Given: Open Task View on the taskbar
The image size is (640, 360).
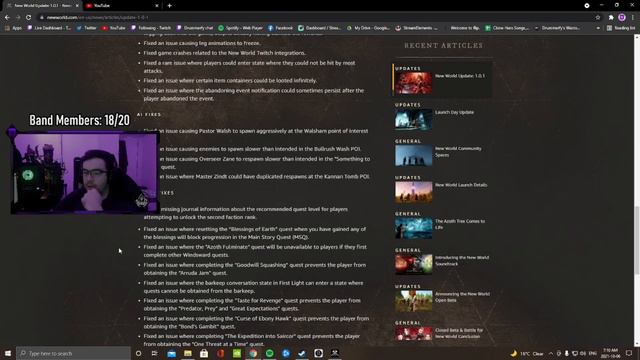Looking at the screenshot, I should [155, 353].
